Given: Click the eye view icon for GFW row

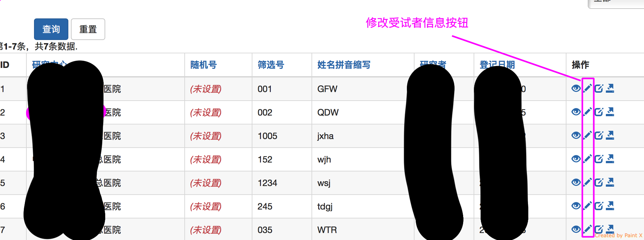Looking at the screenshot, I should click(x=576, y=88).
